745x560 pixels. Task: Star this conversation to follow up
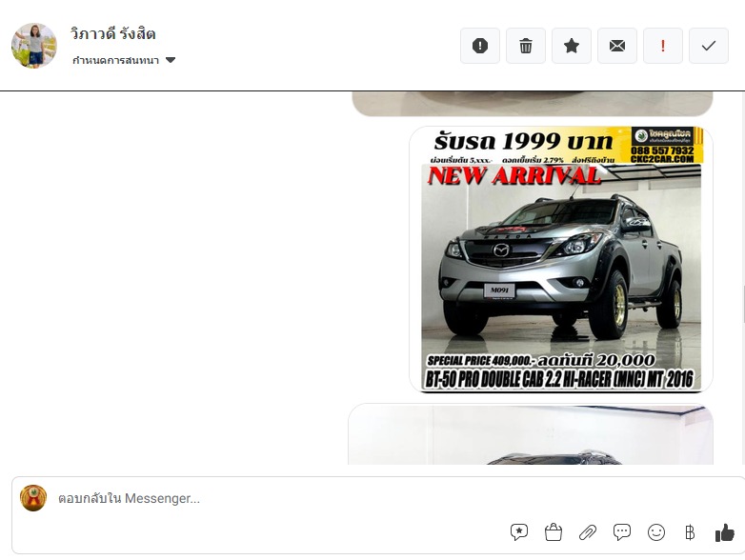click(x=571, y=46)
